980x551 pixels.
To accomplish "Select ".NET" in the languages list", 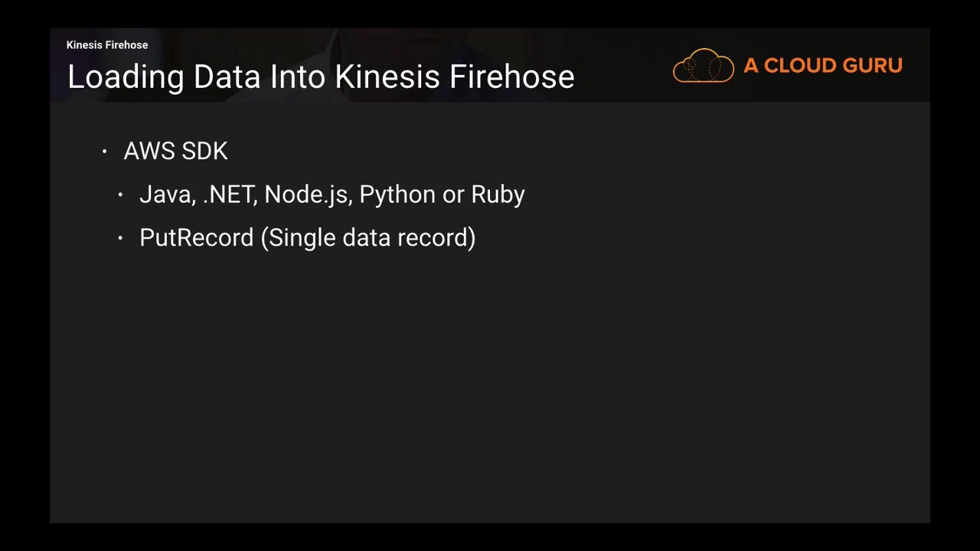I will click(x=229, y=194).
